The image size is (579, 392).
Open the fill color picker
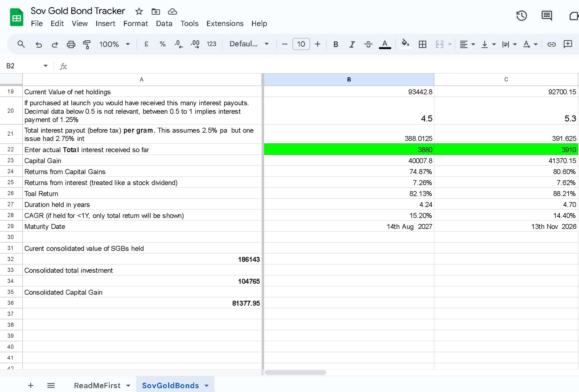click(x=405, y=44)
